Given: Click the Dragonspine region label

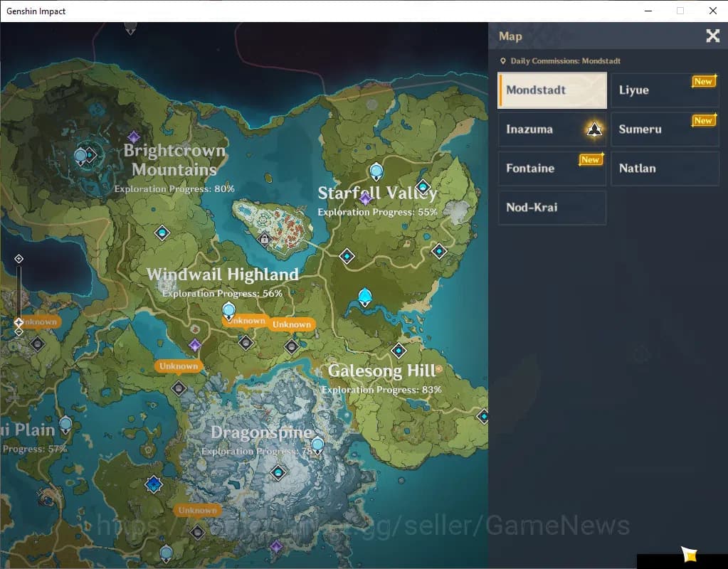Looking at the screenshot, I should pyautogui.click(x=261, y=432).
